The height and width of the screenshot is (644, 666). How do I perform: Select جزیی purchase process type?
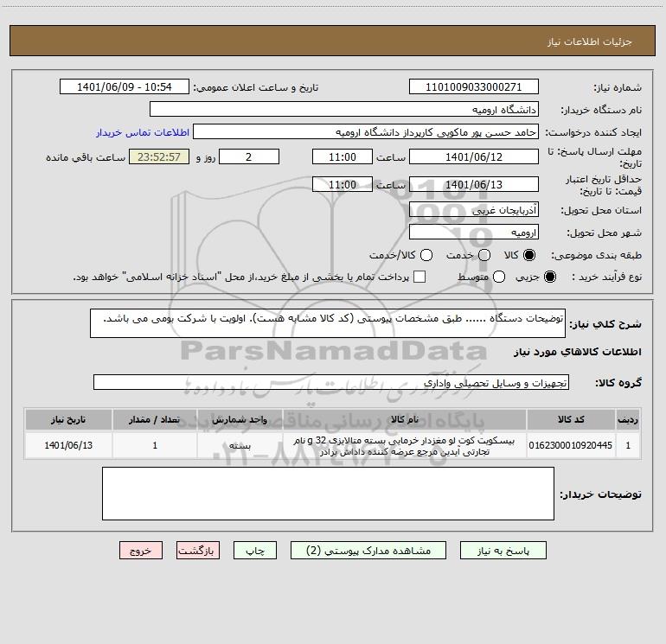point(550,277)
